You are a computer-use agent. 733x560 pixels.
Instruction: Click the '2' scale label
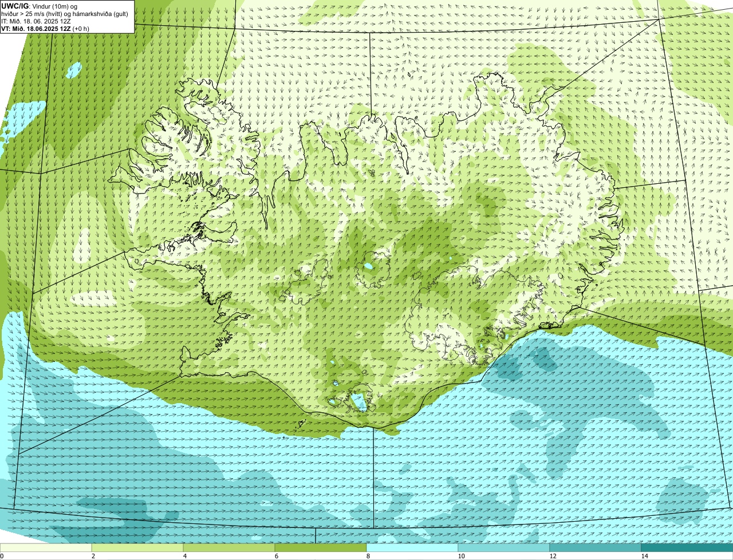point(93,556)
